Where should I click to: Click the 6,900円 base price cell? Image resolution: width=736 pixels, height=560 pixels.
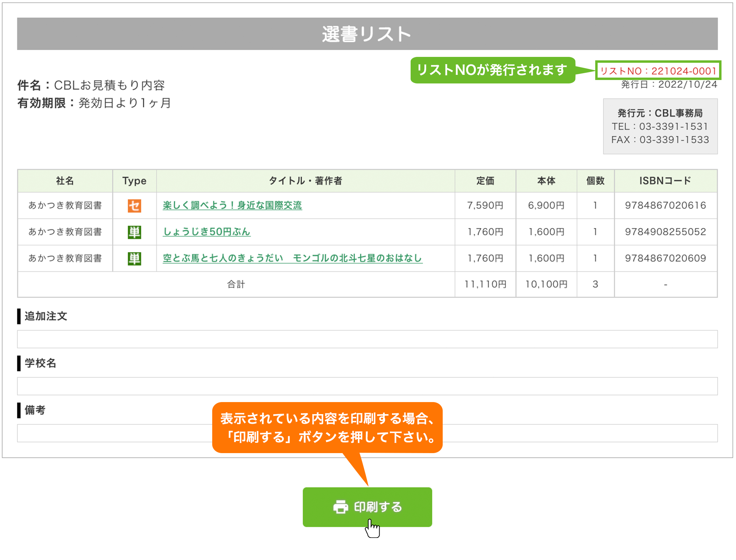pos(546,206)
